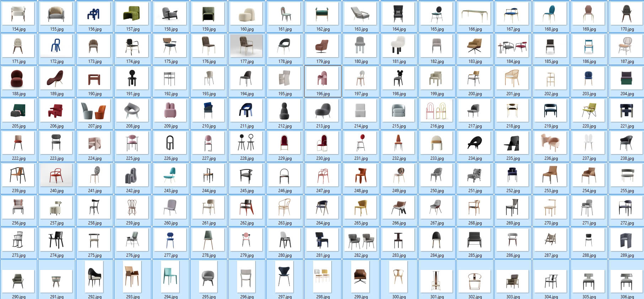Image resolution: width=644 pixels, height=299 pixels.
Task: Select the two gray armchairs 282.jpg
Action: point(361,240)
